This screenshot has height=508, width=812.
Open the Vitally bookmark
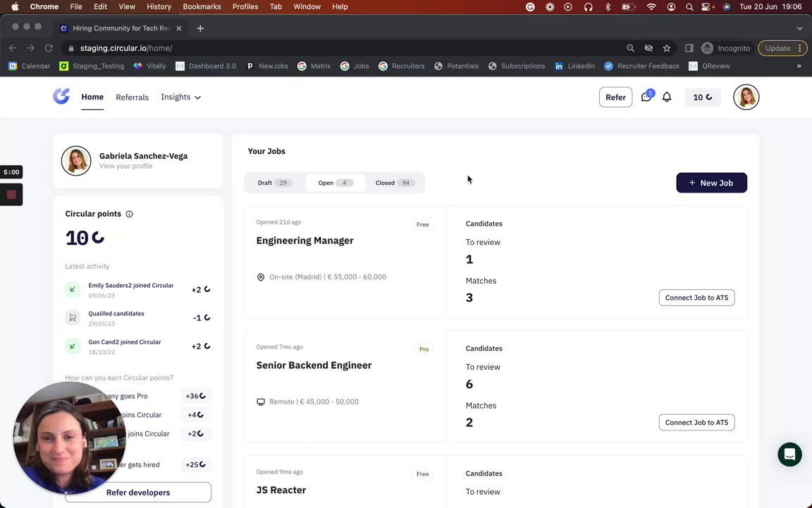tap(149, 66)
